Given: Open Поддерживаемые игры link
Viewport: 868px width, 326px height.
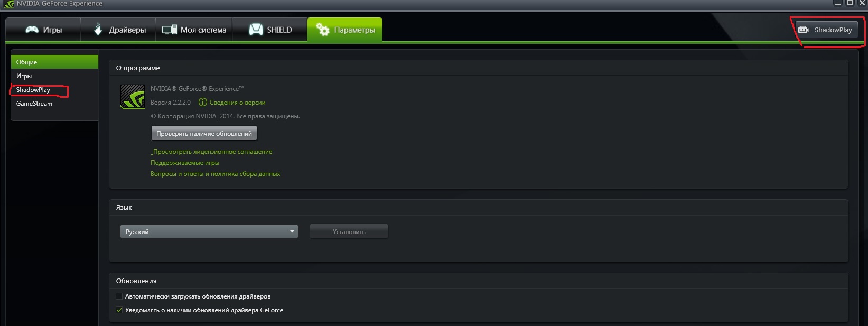Looking at the screenshot, I should pos(185,163).
